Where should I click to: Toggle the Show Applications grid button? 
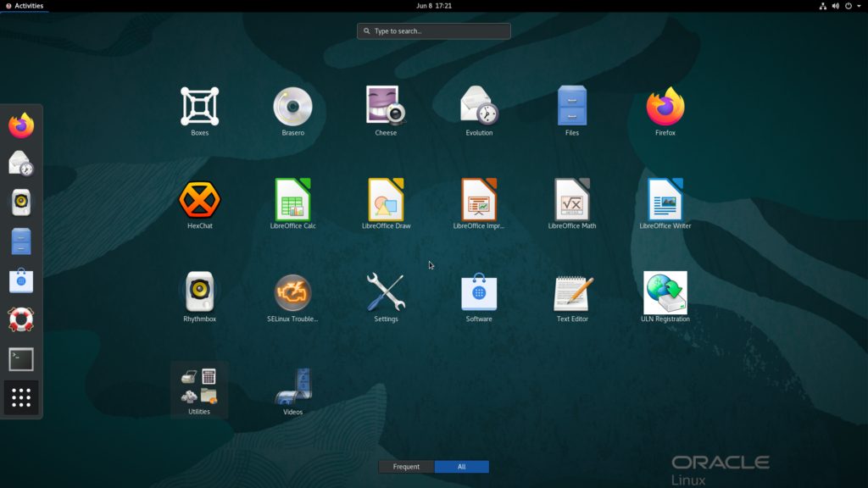[x=21, y=397]
